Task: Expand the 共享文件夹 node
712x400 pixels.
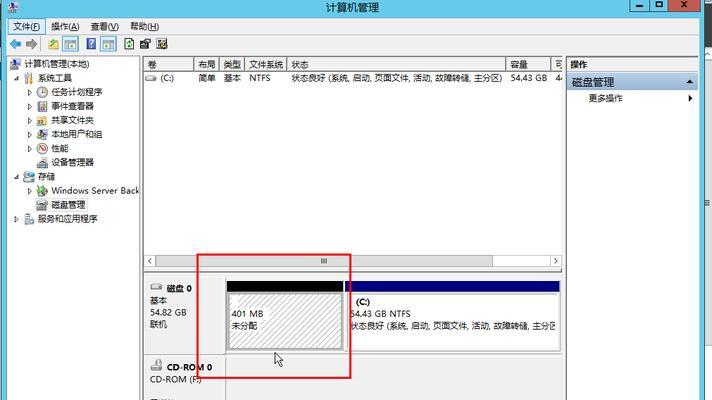Action: coord(30,121)
